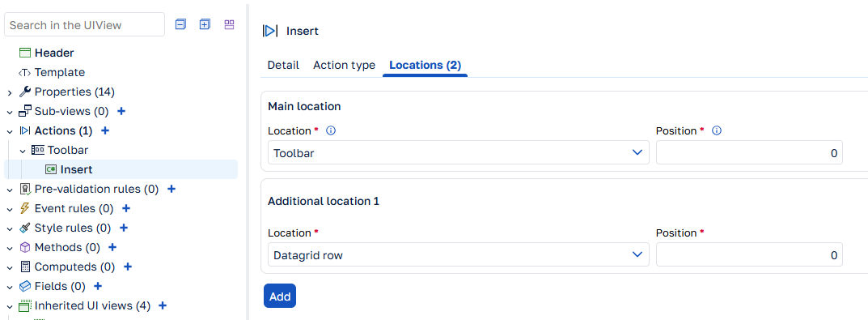This screenshot has height=320, width=868.
Task: Click the collapse all tree icon
Action: click(180, 24)
